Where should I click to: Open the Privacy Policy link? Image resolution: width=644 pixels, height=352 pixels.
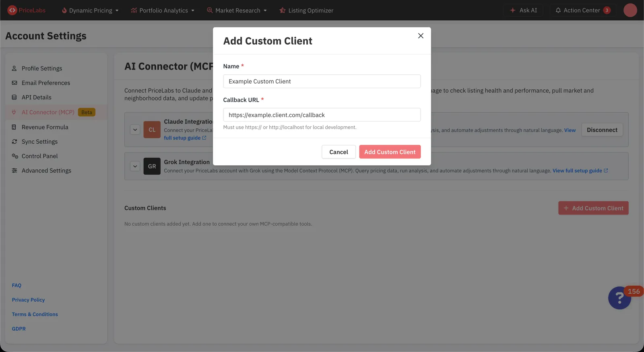28,300
